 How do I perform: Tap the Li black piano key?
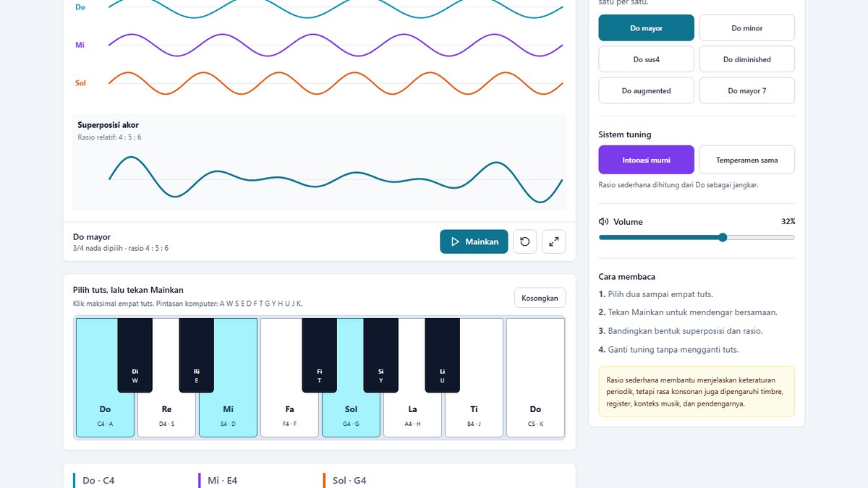pyautogui.click(x=443, y=355)
